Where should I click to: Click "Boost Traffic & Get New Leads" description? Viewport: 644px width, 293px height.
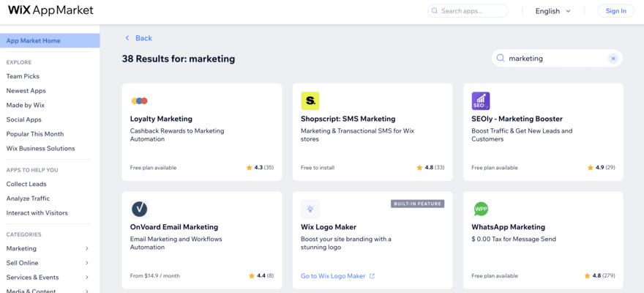click(x=522, y=136)
